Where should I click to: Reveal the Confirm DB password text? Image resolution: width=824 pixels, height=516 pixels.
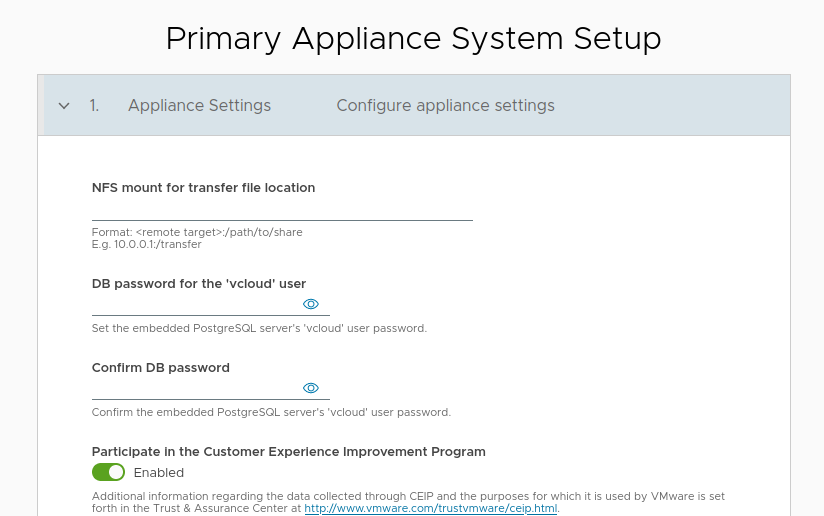click(x=310, y=388)
